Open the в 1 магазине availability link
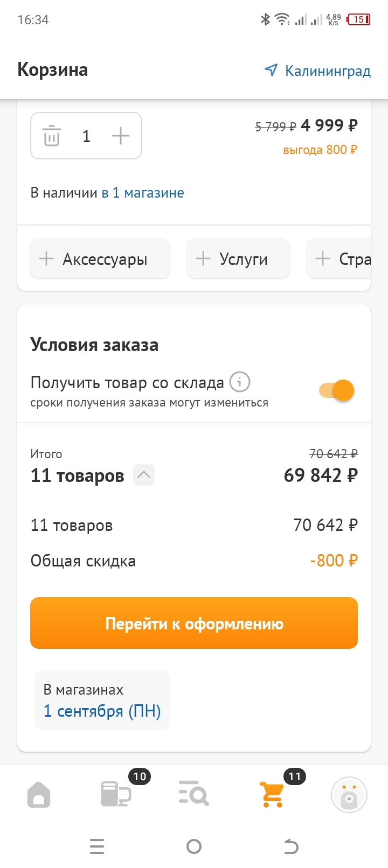 pos(143,193)
